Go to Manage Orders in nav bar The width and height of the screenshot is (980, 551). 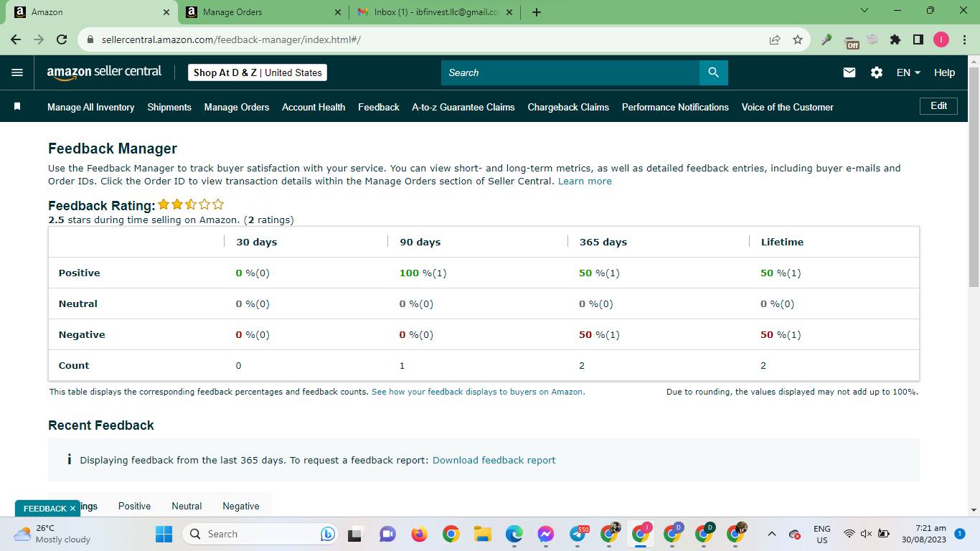coord(237,107)
